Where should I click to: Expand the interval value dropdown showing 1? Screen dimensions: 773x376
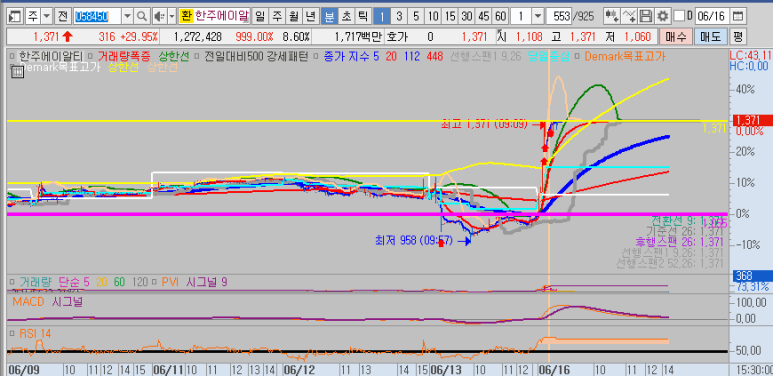(537, 16)
